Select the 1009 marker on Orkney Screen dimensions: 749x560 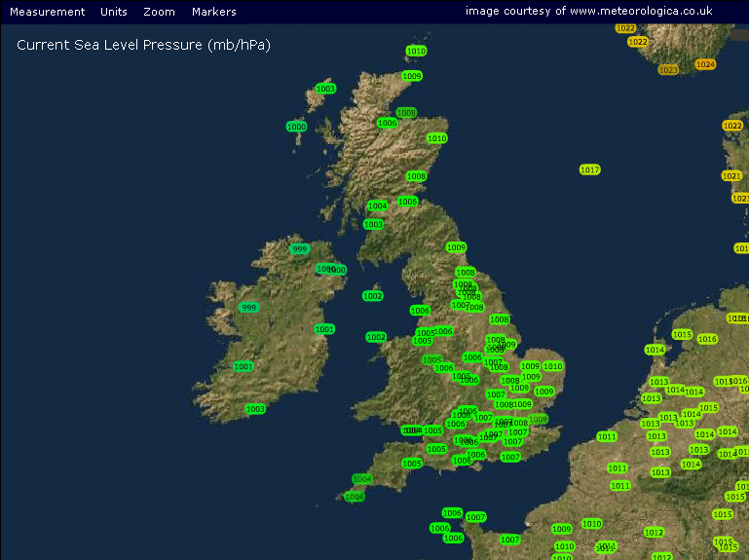pyautogui.click(x=412, y=76)
